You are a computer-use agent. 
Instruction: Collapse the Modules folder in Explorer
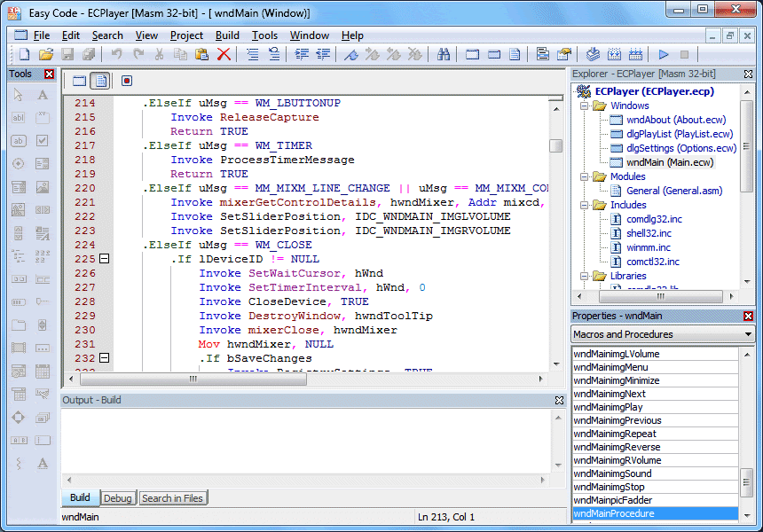click(x=584, y=176)
